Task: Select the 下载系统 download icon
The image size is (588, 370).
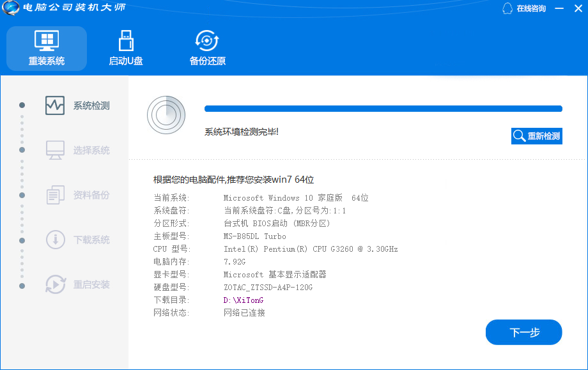Action: pos(55,240)
